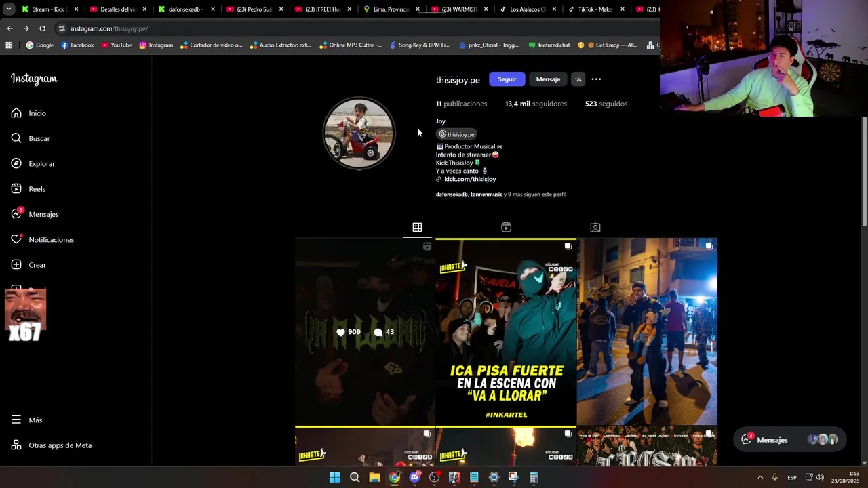Image resolution: width=868 pixels, height=488 pixels.
Task: View the profile picture
Action: click(359, 133)
